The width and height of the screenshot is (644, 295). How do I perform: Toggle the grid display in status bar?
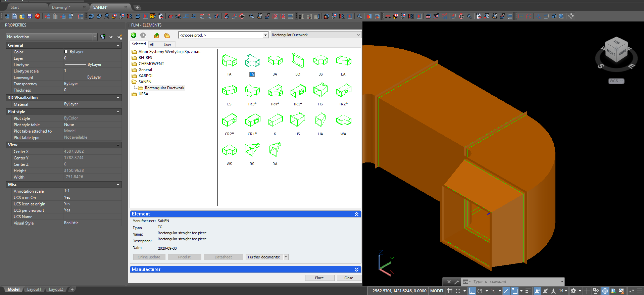(x=450, y=291)
